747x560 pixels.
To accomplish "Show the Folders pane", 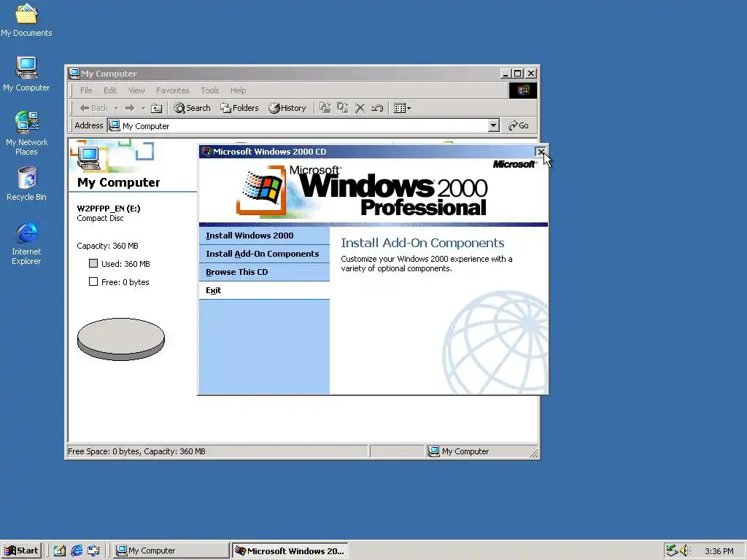I will pyautogui.click(x=239, y=108).
